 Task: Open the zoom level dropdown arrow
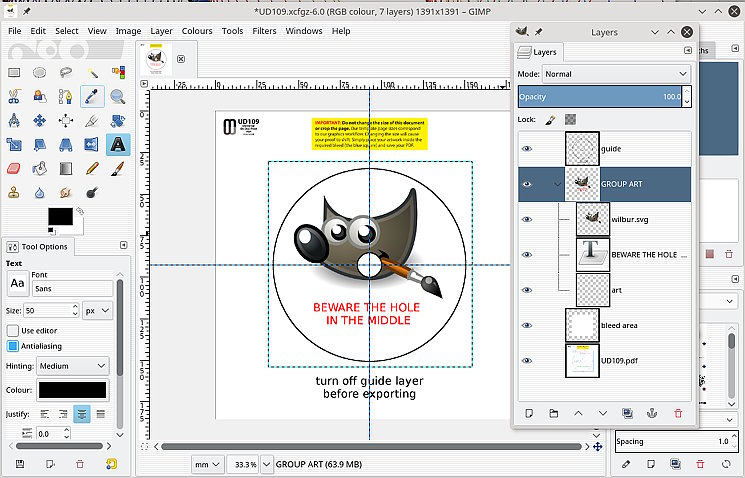(267, 464)
